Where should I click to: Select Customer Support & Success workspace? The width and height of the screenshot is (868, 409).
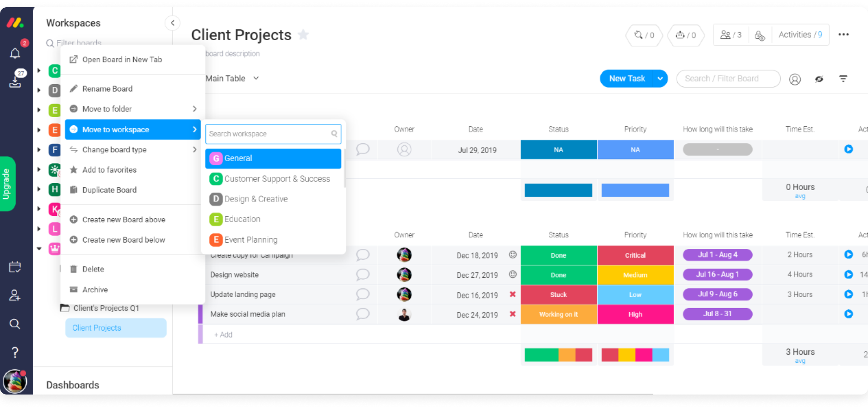click(x=273, y=179)
